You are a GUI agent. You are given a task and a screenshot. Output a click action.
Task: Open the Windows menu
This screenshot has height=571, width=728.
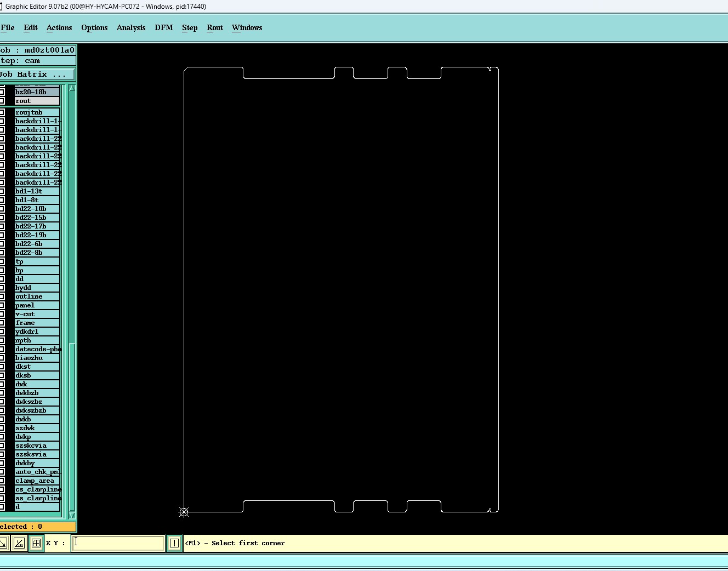(x=247, y=27)
